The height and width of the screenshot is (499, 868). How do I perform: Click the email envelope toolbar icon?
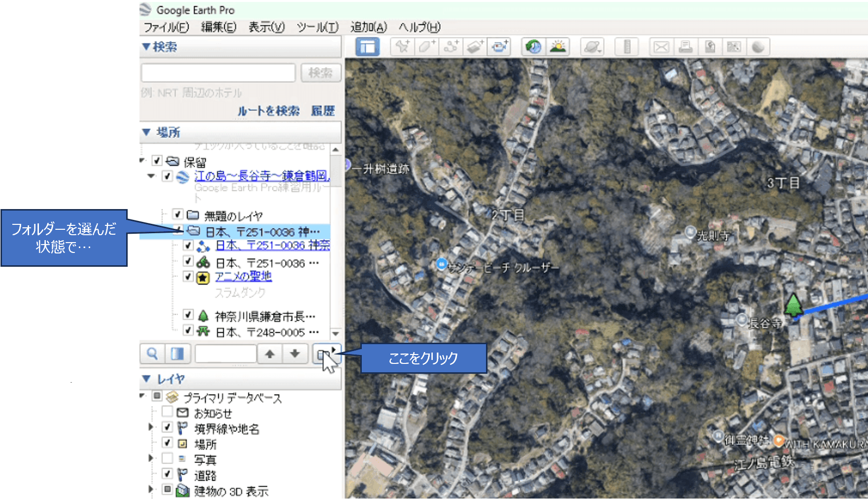point(661,47)
